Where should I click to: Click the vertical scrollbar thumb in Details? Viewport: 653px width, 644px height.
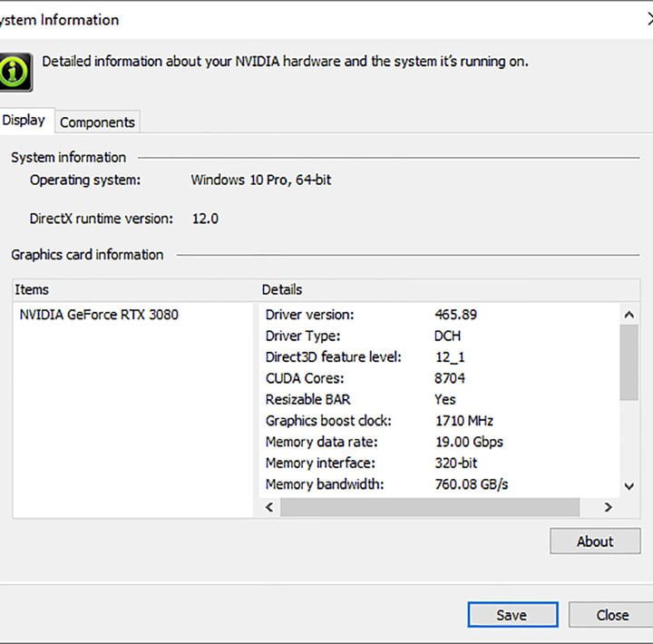[x=629, y=363]
